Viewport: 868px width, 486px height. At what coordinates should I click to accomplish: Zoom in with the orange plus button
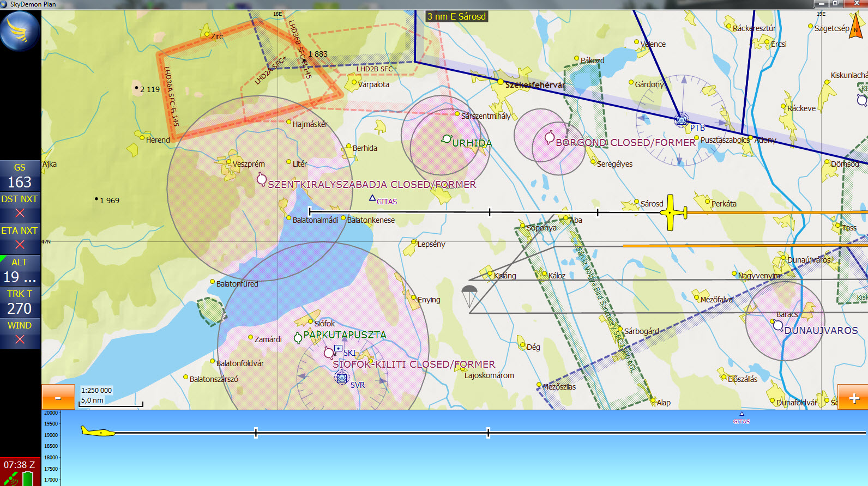pos(853,398)
